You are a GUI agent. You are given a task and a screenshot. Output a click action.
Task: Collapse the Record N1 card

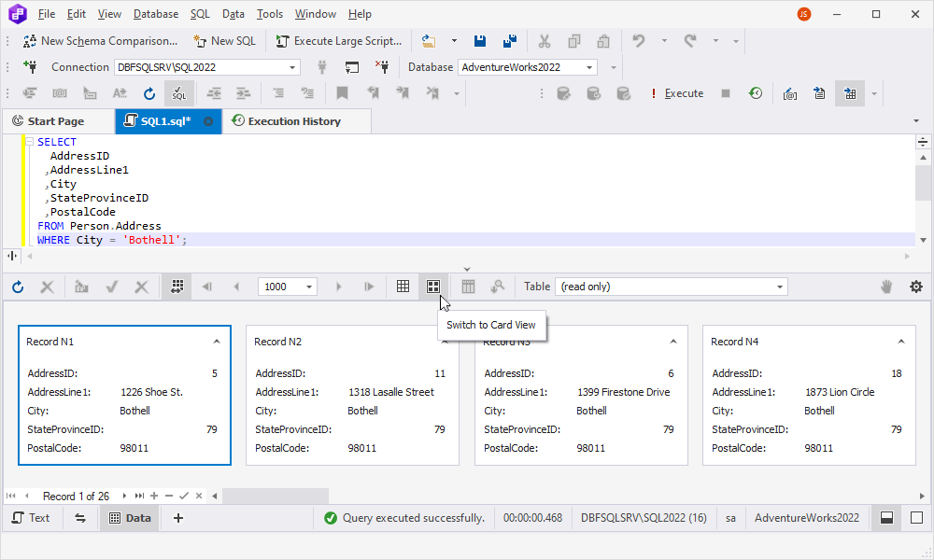coord(217,342)
